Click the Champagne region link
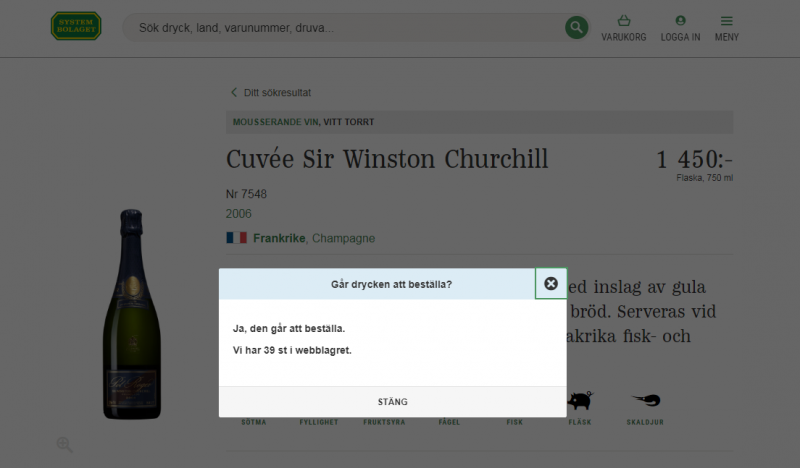The image size is (800, 468). coord(343,238)
